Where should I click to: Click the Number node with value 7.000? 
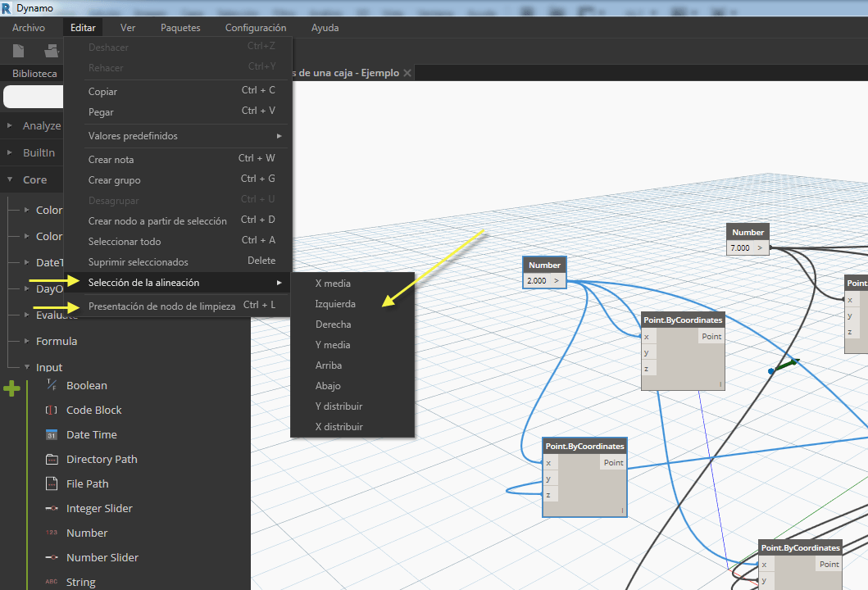(x=748, y=239)
